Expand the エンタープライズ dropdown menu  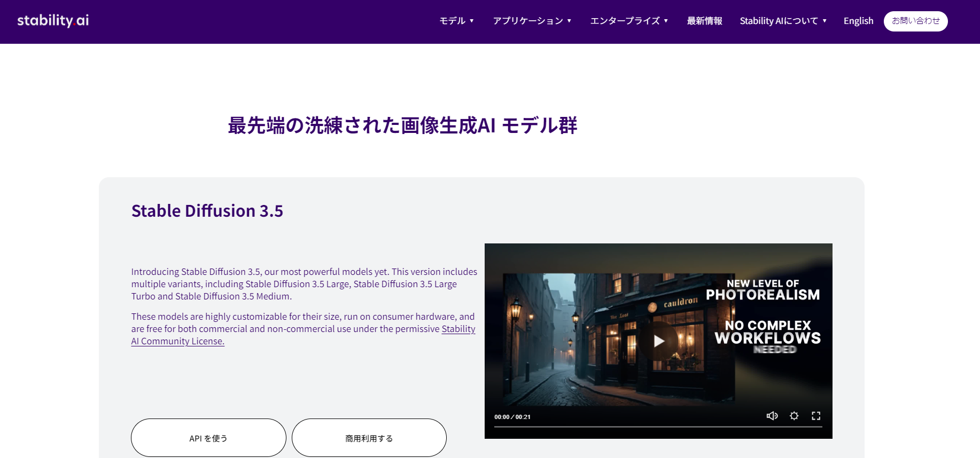[x=629, y=21]
